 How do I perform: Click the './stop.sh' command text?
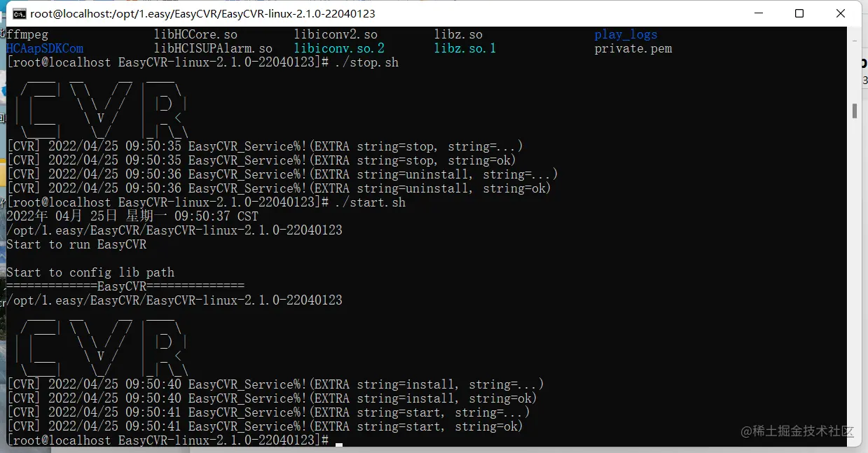point(367,62)
